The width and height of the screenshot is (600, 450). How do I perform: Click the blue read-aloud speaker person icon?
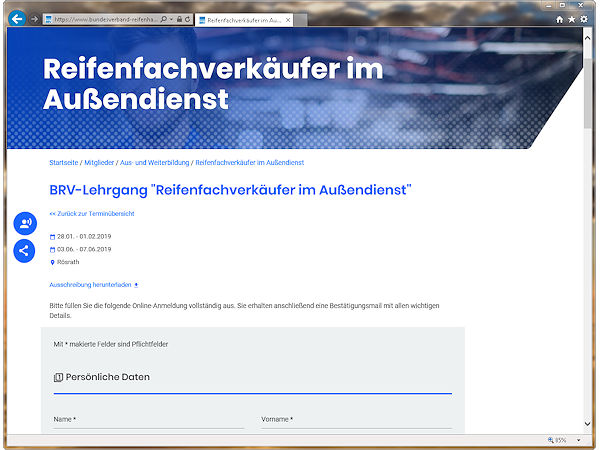click(x=24, y=223)
